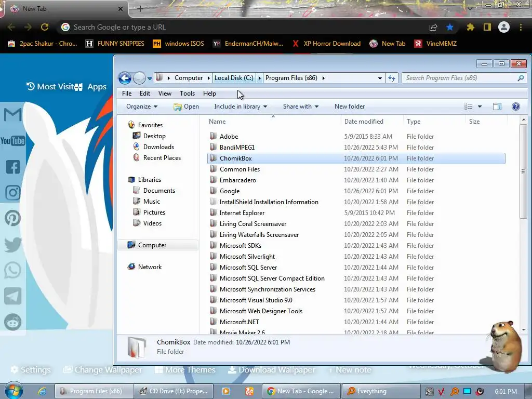This screenshot has height=399, width=532.
Task: Toggle the preview pane icon
Action: (497, 107)
